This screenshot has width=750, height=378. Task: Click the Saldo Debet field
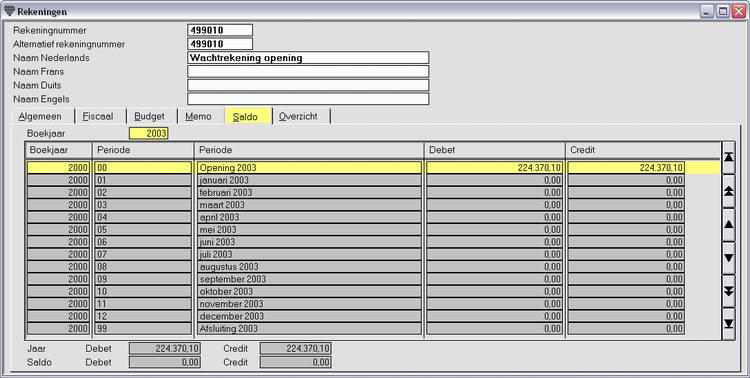coord(165,362)
